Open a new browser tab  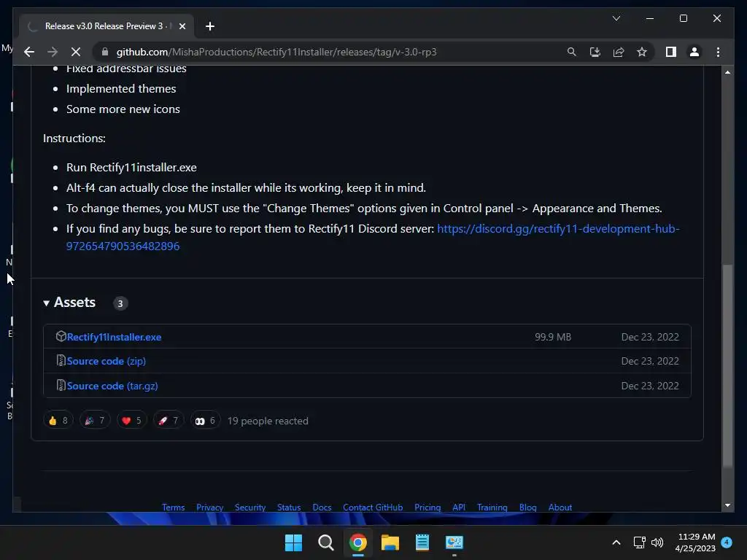pos(209,26)
